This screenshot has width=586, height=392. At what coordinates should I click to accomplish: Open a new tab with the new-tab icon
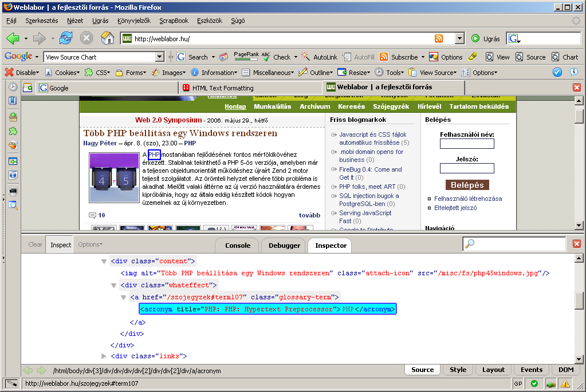(x=27, y=88)
